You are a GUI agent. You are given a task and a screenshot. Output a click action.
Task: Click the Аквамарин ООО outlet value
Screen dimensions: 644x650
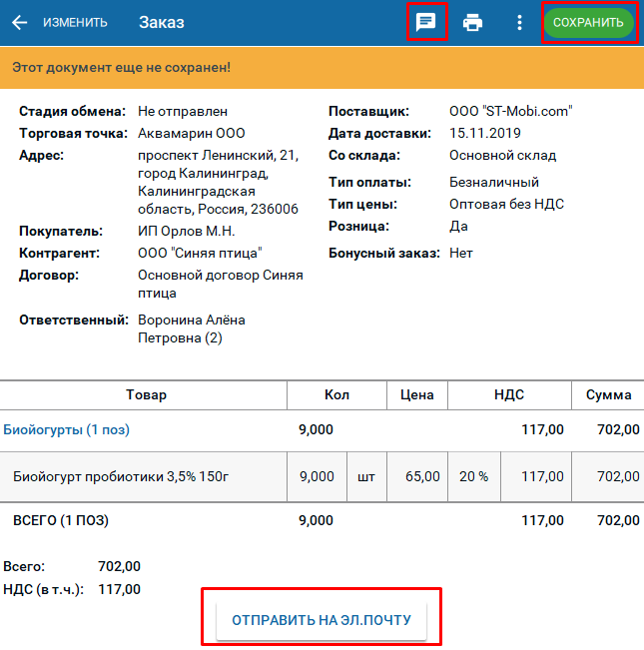tap(192, 133)
